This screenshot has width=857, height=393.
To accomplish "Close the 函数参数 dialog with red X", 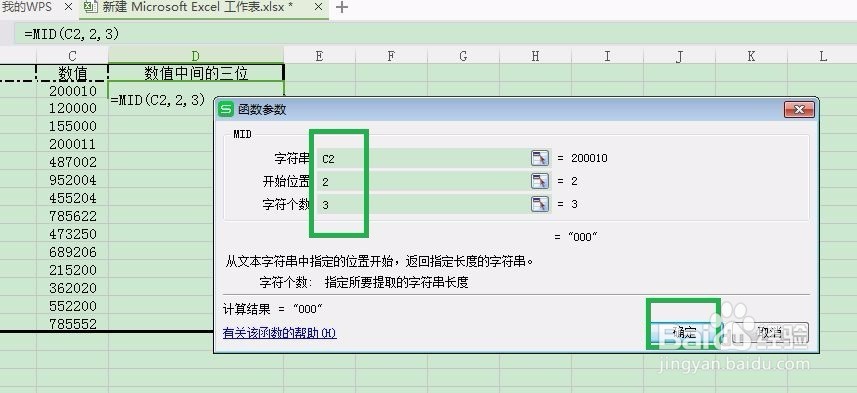I will pyautogui.click(x=799, y=109).
